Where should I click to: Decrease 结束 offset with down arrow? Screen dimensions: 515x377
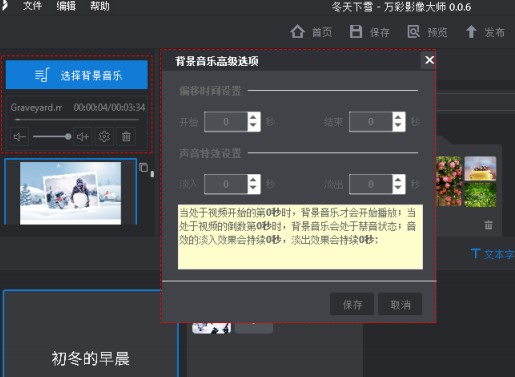coord(398,126)
